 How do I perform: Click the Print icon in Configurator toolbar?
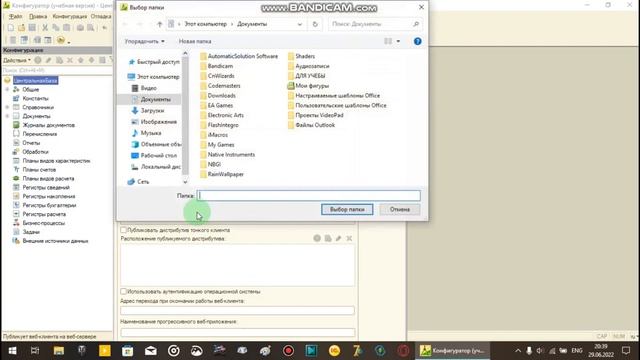[x=80, y=28]
